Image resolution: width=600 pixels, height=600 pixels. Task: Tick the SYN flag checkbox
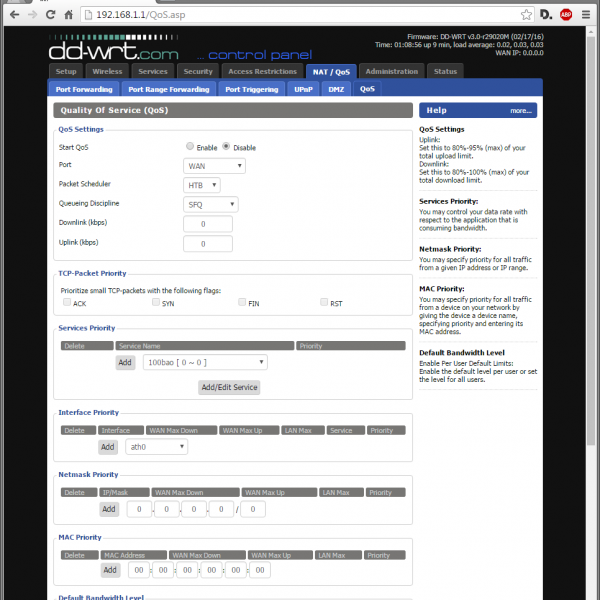(x=156, y=302)
